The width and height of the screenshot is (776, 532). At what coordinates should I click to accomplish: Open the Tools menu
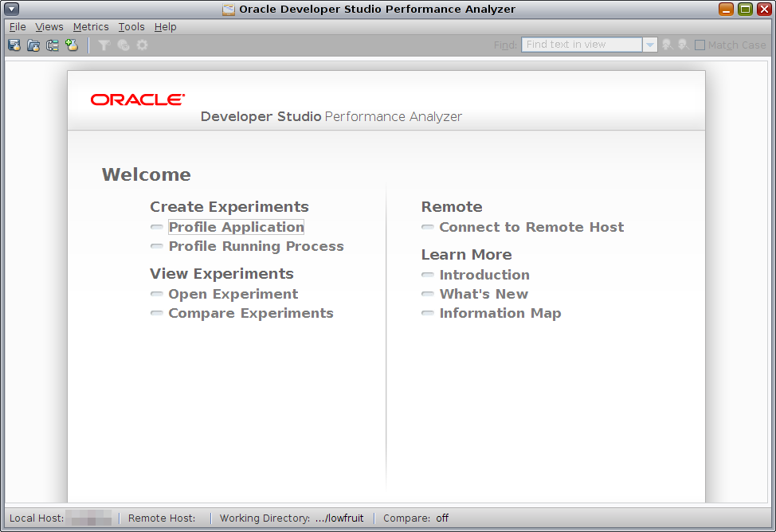coord(131,27)
